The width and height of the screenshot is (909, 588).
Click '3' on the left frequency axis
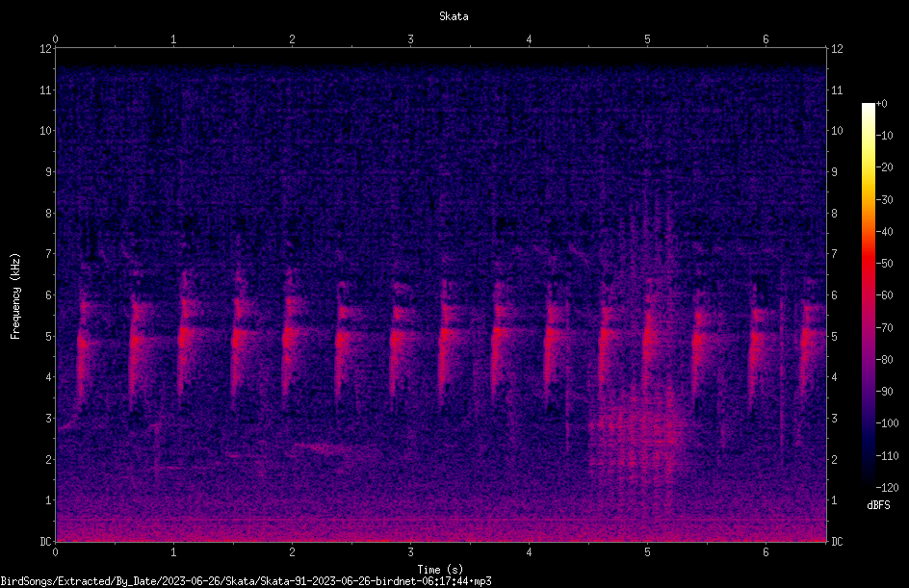pyautogui.click(x=49, y=419)
